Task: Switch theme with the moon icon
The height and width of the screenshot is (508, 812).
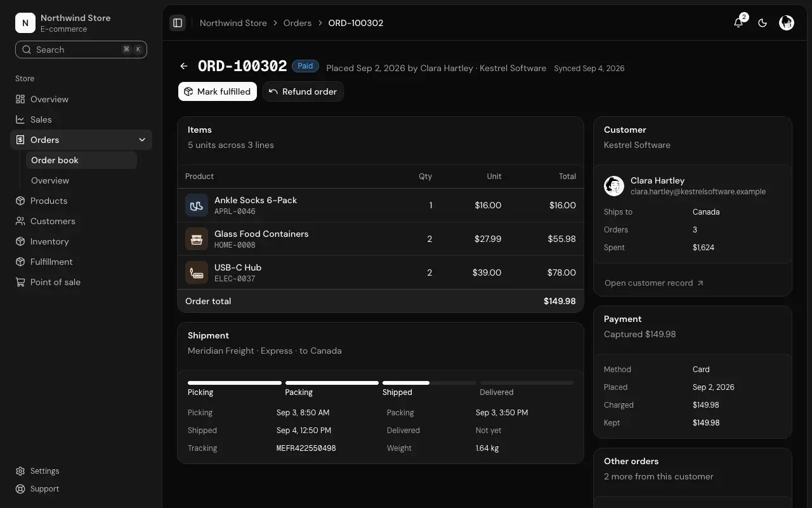Action: pos(763,23)
